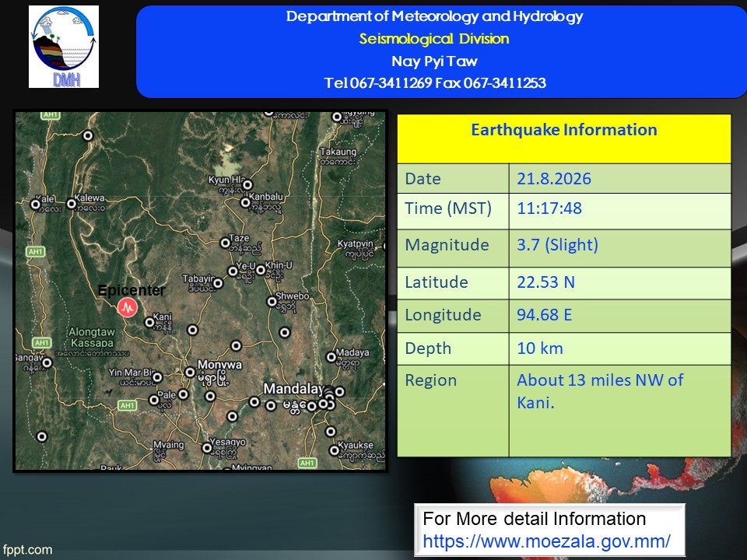Screen dimensions: 747x560
Task: Click the Epicenter text label
Action: [x=132, y=290]
